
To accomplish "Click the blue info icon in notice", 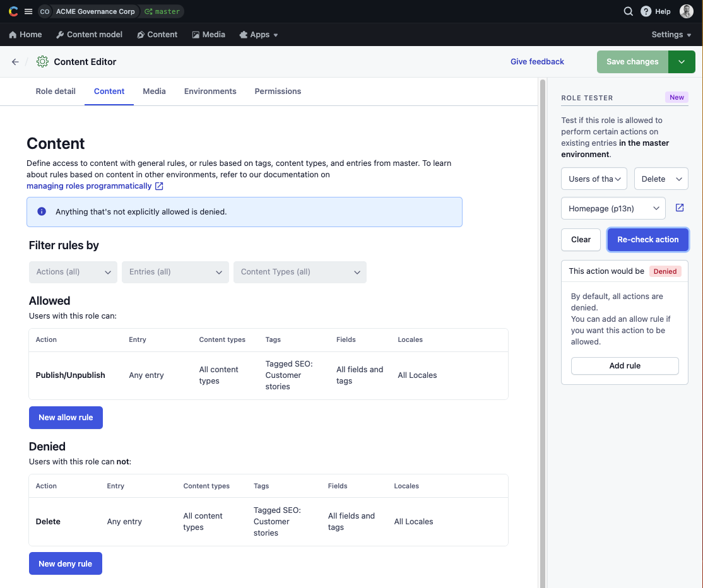I will [x=42, y=211].
